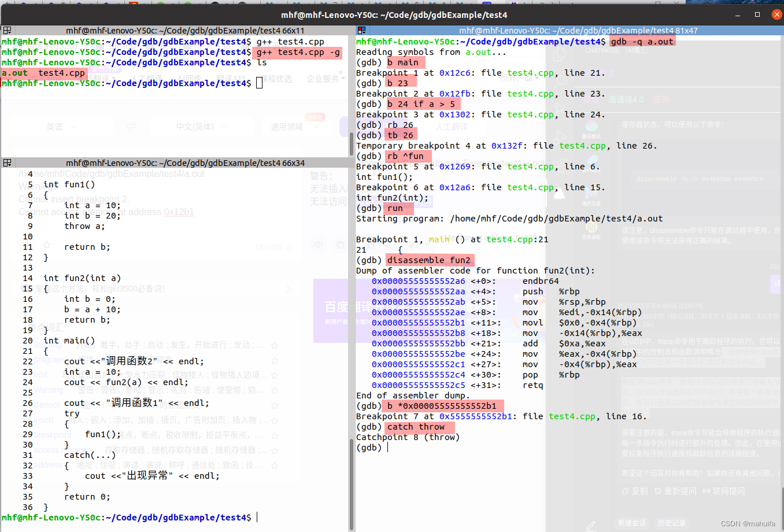Select the 66x11 pane title bar text
Viewport: 784px width, 532px height.
[185, 31]
